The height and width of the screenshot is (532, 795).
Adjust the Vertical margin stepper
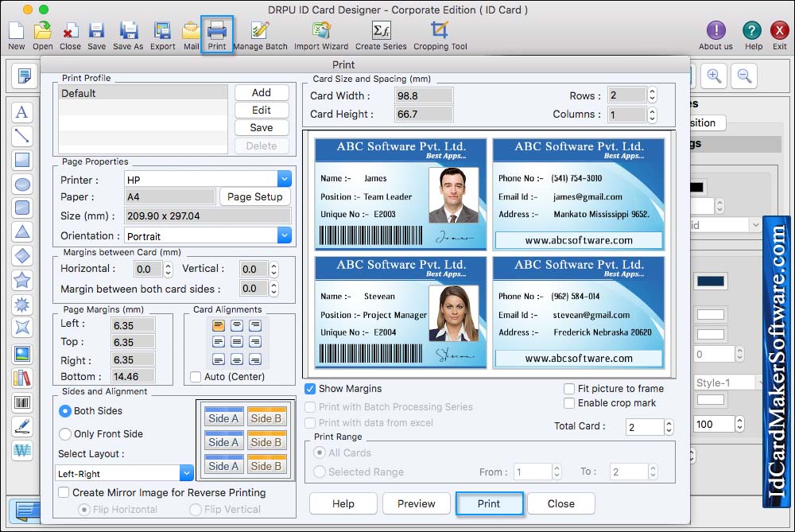click(273, 270)
